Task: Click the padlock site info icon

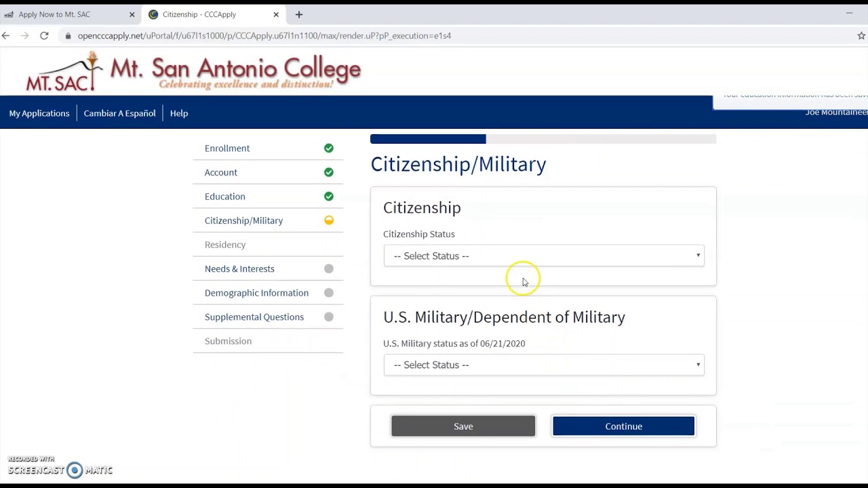Action: (x=68, y=36)
